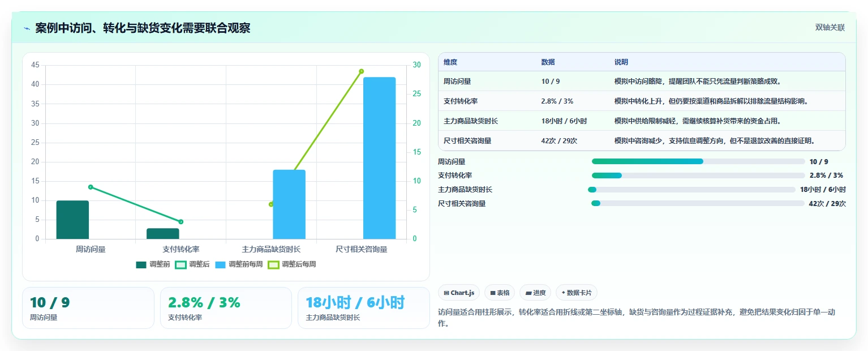The height and width of the screenshot is (351, 868).
Task: Click the lime line point above 尺寸相关咨询量
Action: click(361, 71)
